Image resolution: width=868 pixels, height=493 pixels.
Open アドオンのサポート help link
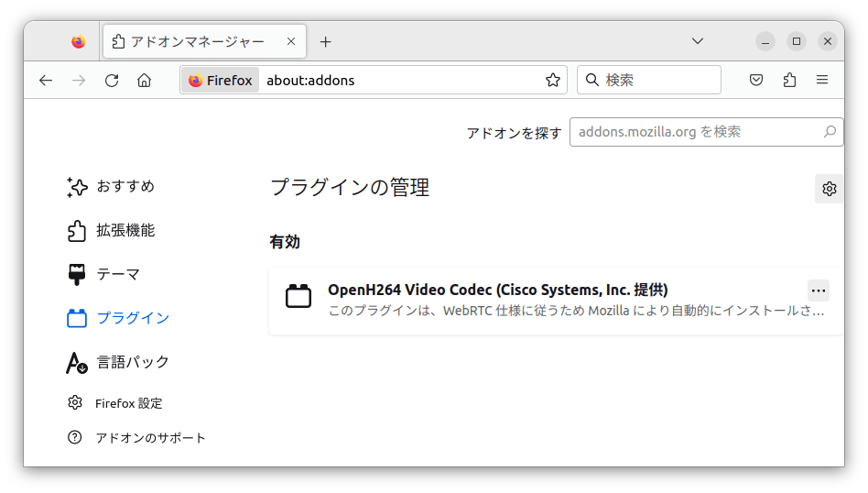click(136, 438)
